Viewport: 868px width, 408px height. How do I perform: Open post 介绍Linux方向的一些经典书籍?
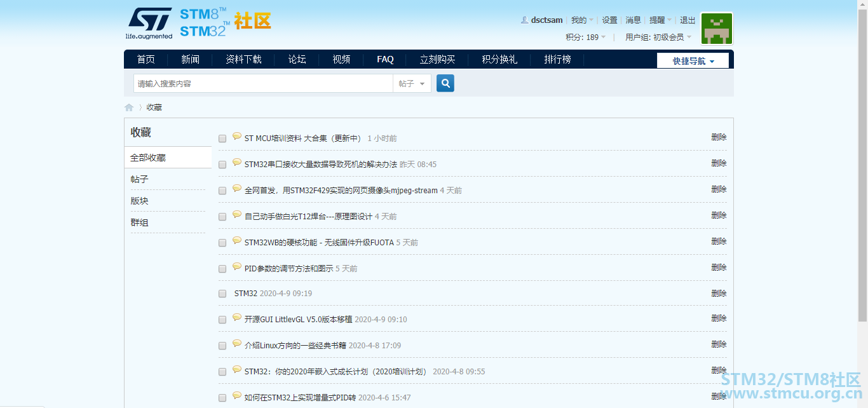click(295, 346)
